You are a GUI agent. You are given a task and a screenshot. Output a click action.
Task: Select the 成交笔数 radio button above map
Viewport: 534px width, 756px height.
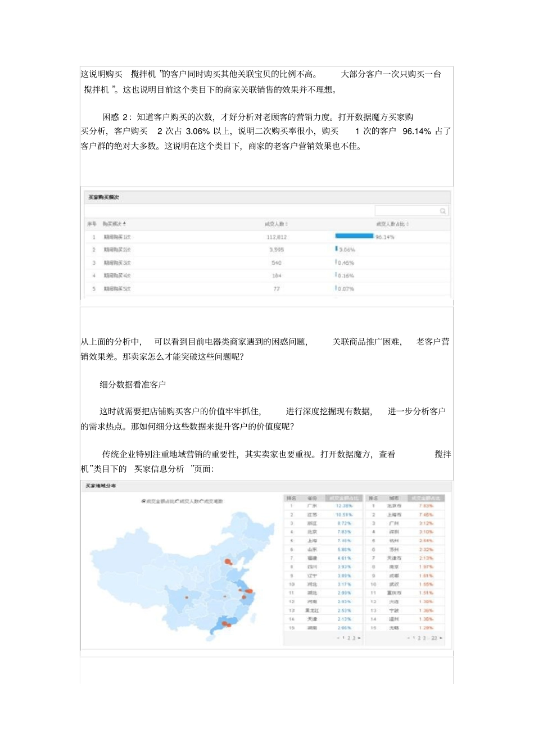tap(202, 501)
